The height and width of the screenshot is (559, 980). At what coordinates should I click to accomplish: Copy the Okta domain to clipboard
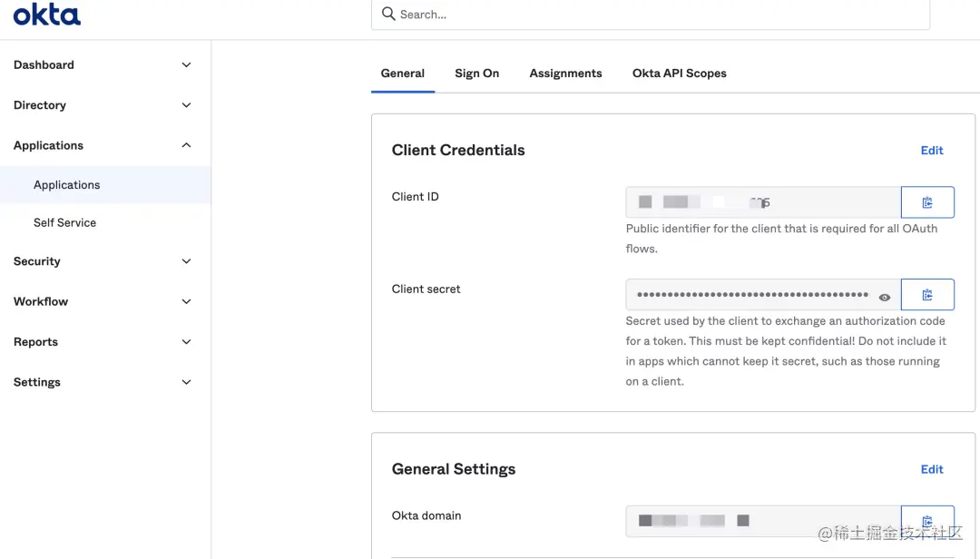(927, 521)
